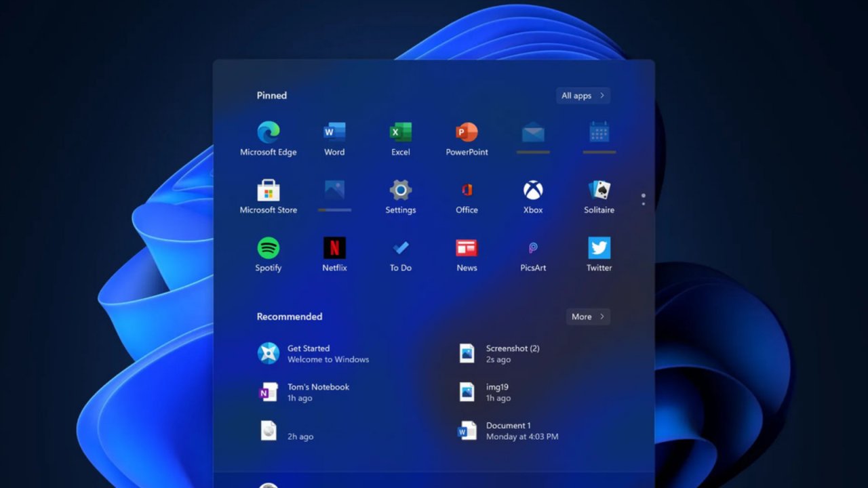868x488 pixels.
Task: Launch the Office app
Action: point(467,190)
